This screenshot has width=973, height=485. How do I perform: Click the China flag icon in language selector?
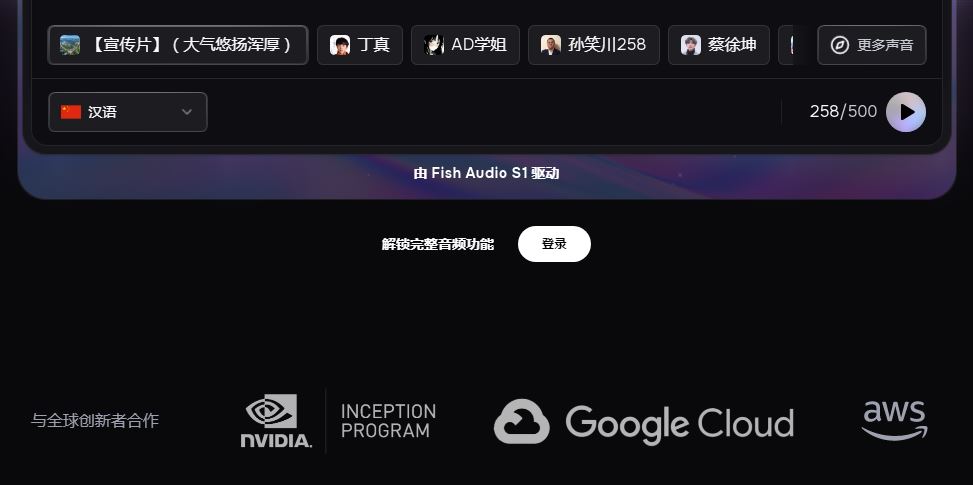point(71,112)
